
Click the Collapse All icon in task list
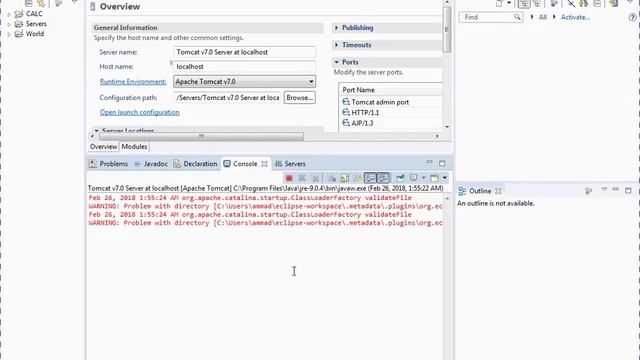[597, 4]
